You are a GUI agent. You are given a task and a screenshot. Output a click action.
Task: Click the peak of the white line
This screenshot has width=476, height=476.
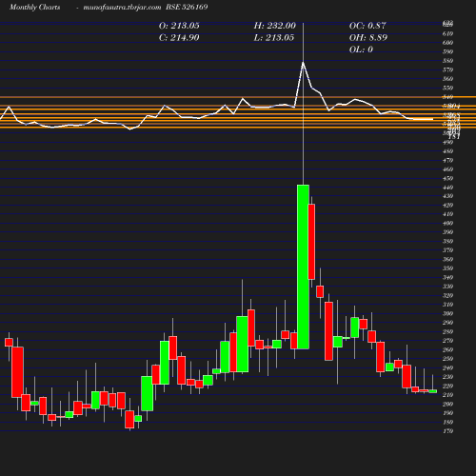pyautogui.click(x=303, y=63)
